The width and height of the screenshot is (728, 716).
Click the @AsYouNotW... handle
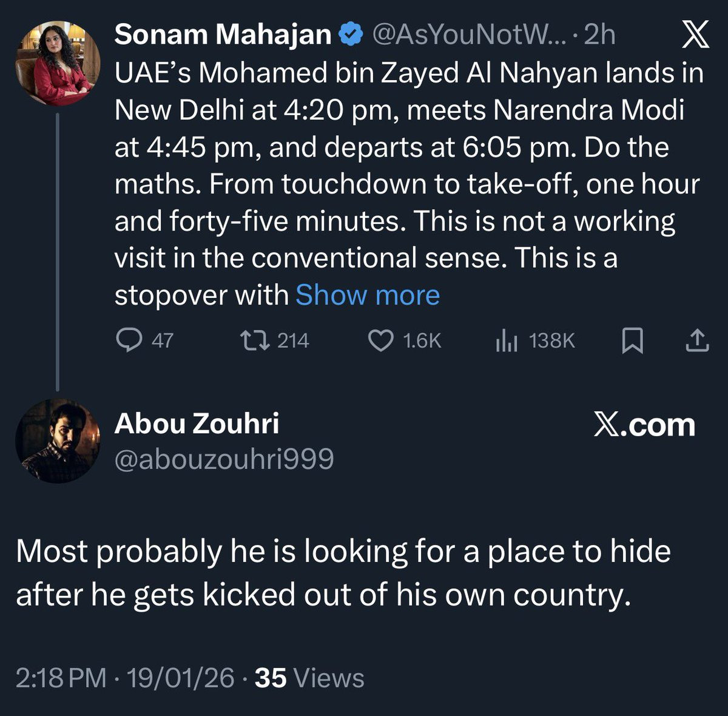(467, 35)
